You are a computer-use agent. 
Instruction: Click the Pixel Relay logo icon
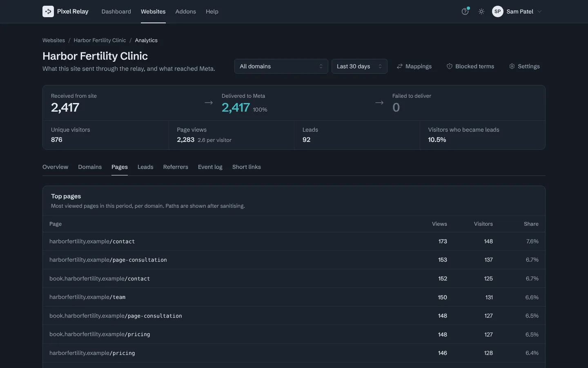click(48, 11)
